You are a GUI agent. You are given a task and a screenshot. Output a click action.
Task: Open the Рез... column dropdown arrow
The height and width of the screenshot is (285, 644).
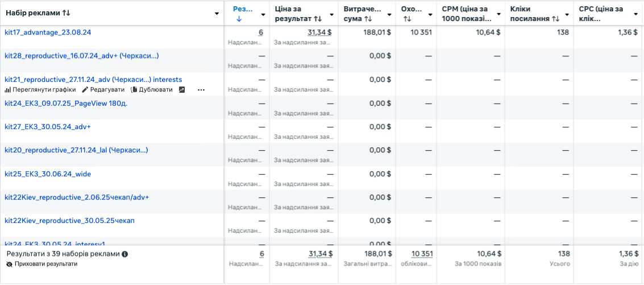[x=263, y=14]
